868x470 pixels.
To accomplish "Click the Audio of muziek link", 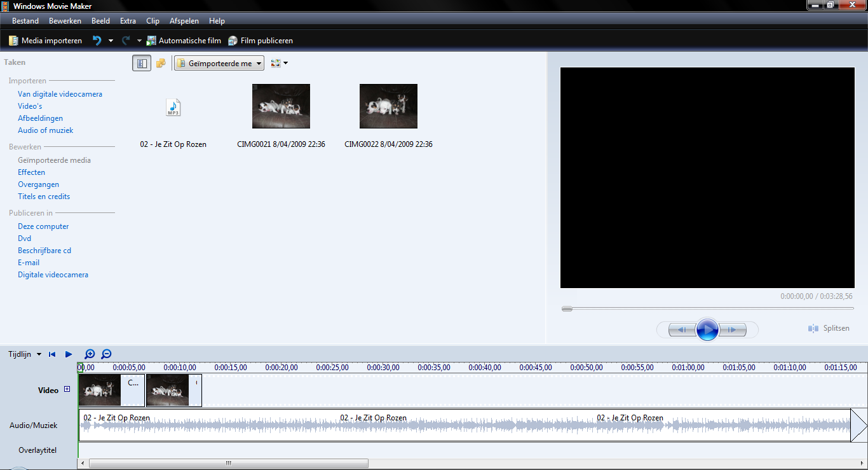I will click(45, 130).
